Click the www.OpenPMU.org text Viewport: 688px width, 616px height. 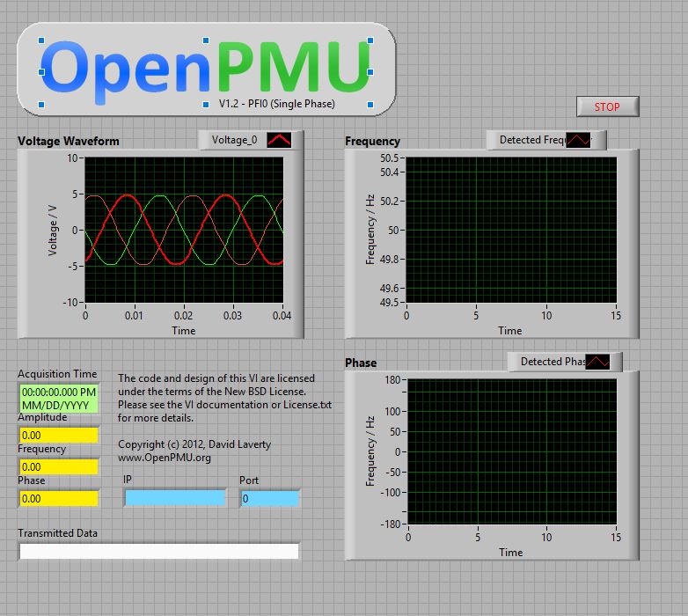pos(165,458)
